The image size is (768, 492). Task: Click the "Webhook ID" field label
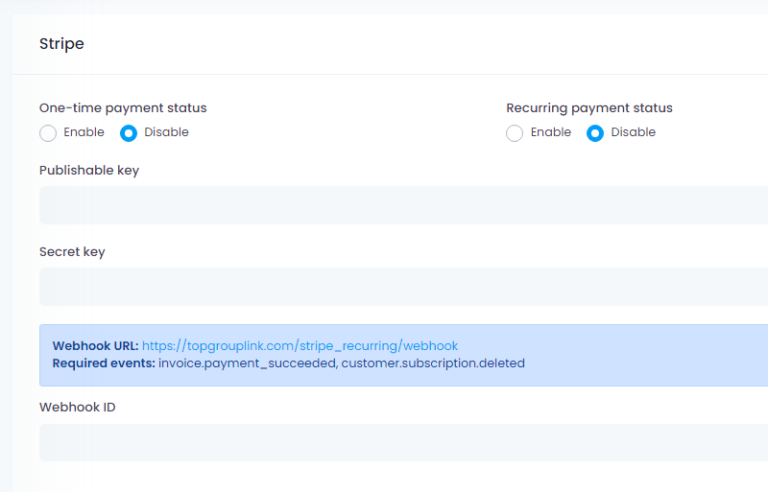[77, 407]
